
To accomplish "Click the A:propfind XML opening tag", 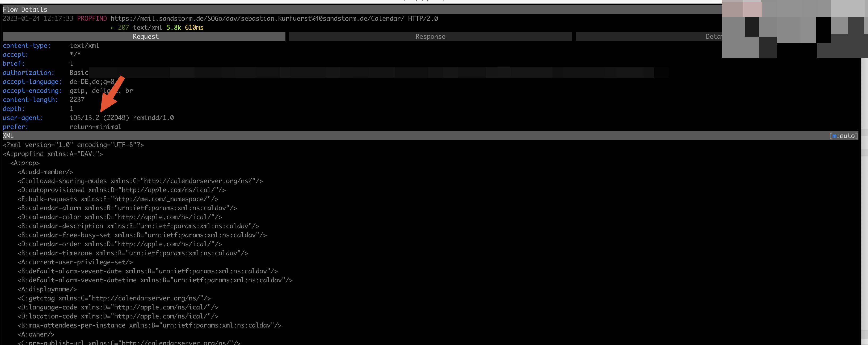I will [x=53, y=154].
